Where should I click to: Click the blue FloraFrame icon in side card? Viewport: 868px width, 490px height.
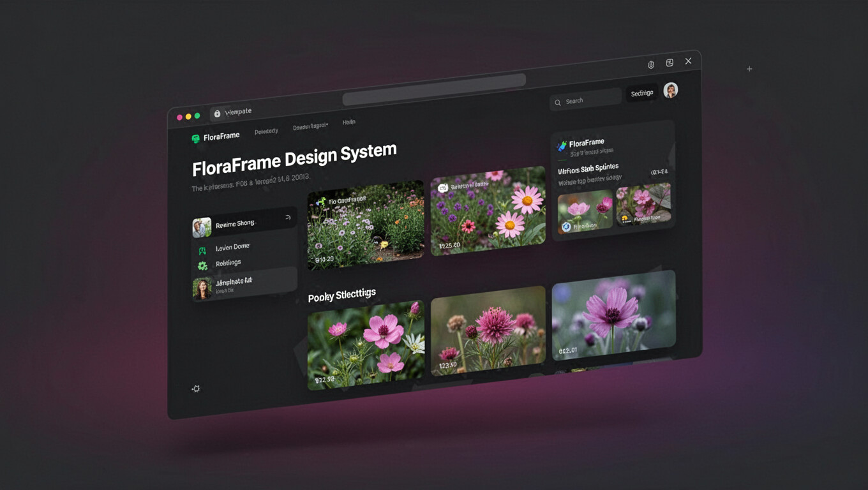tap(562, 146)
